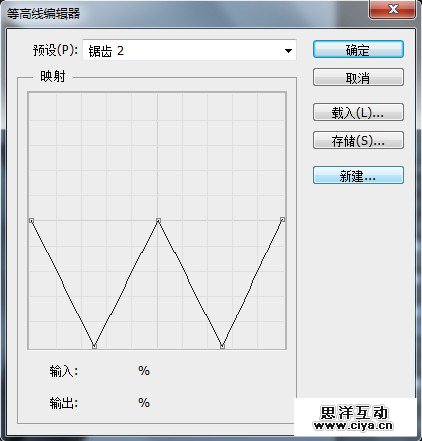Close the 等高线编辑器 dialog

click(x=393, y=9)
